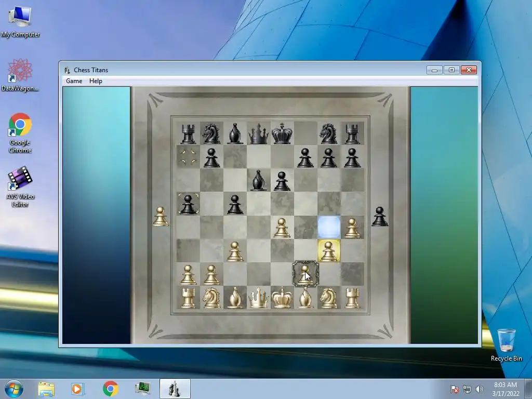Open Chrome from the taskbar

110,389
